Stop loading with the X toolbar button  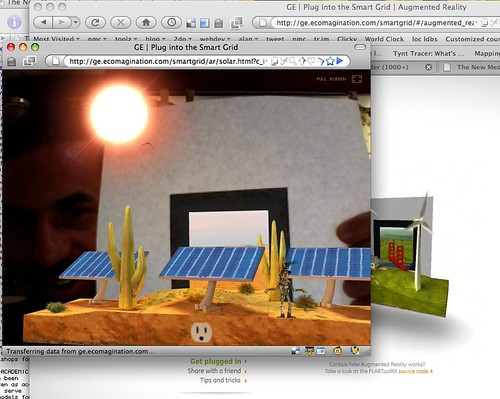tap(121, 22)
